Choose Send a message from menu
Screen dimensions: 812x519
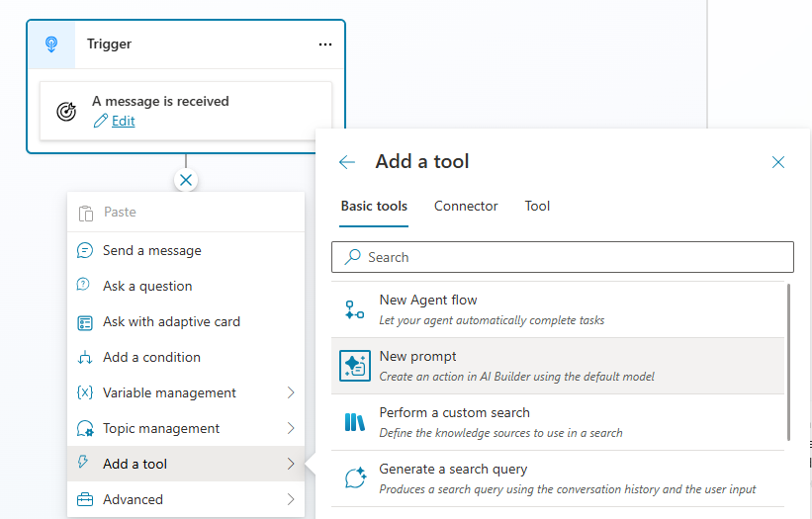[152, 251]
